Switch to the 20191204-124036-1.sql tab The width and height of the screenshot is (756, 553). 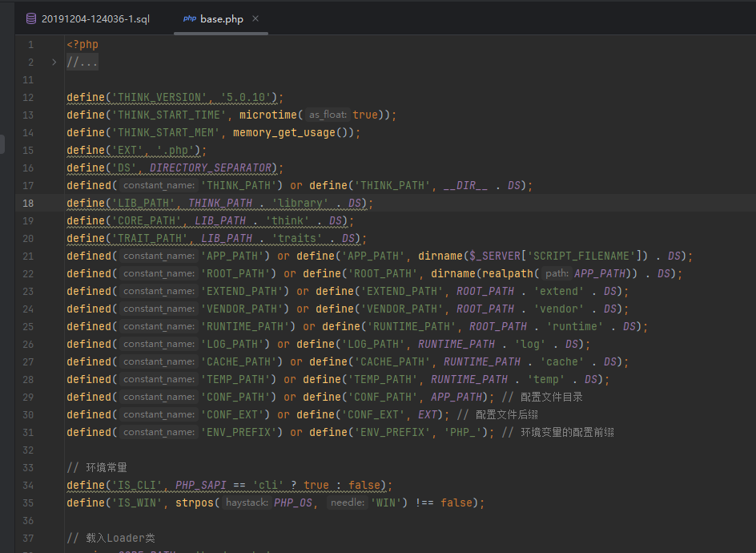(94, 18)
